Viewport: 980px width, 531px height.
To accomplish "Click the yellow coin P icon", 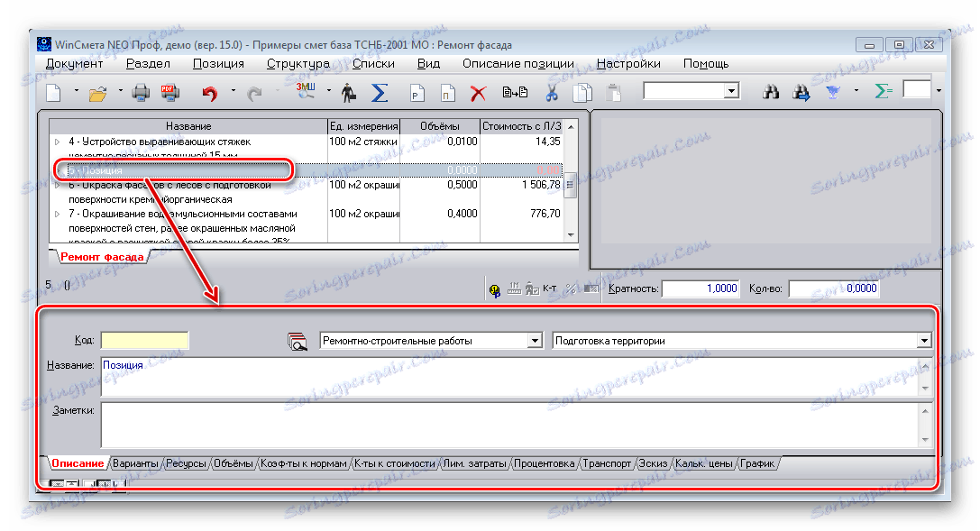I will tap(494, 290).
